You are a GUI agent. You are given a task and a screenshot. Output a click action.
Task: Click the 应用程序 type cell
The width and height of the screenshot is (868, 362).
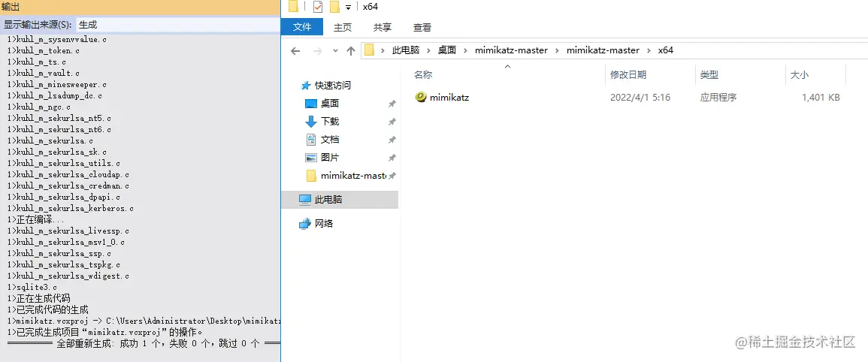[x=718, y=98]
